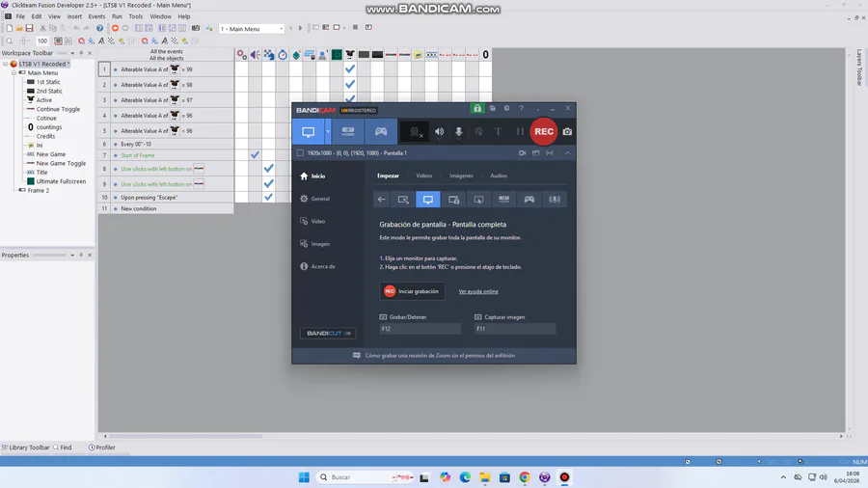Open the Insert menu in Fusion
Image resolution: width=868 pixels, height=488 pixels.
(x=74, y=16)
